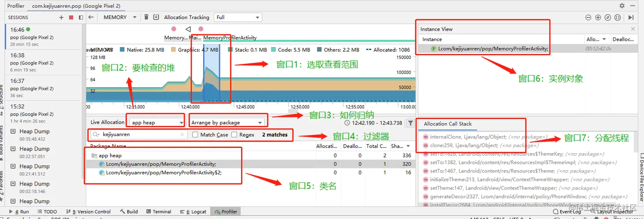Open the Build tool window

(129, 211)
